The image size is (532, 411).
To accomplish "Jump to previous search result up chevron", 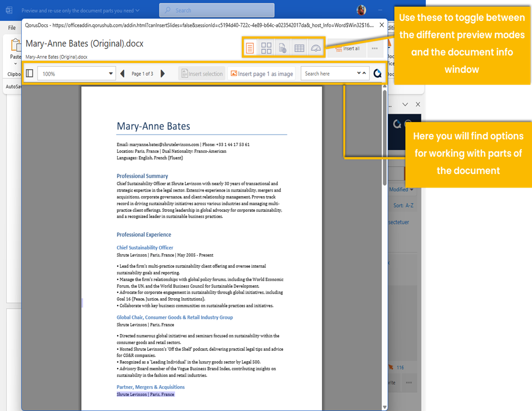I will (364, 73).
